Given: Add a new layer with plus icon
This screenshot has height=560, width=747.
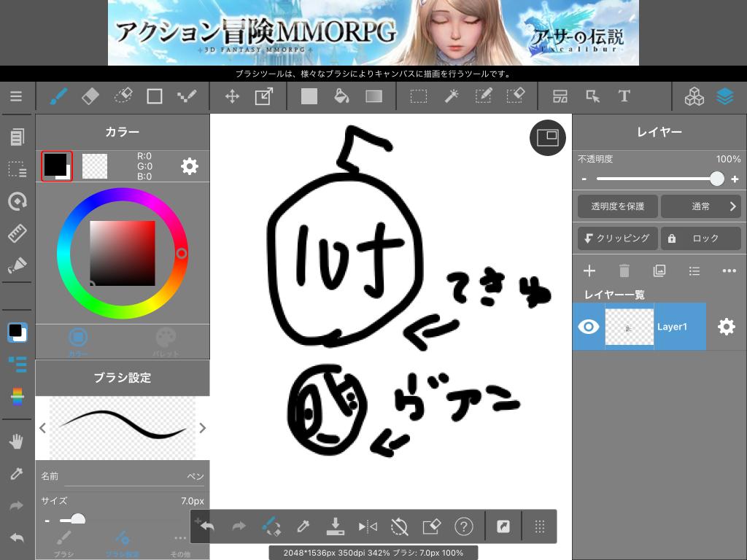Looking at the screenshot, I should click(589, 271).
